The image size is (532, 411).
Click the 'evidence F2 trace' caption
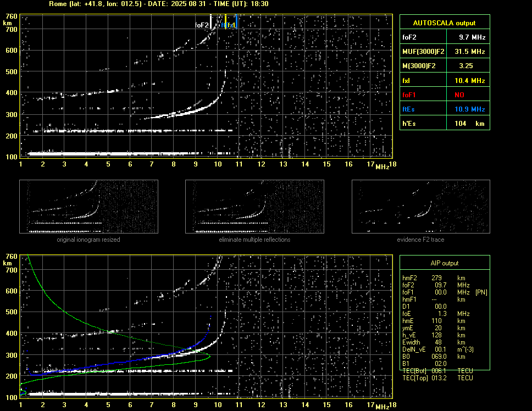point(420,240)
